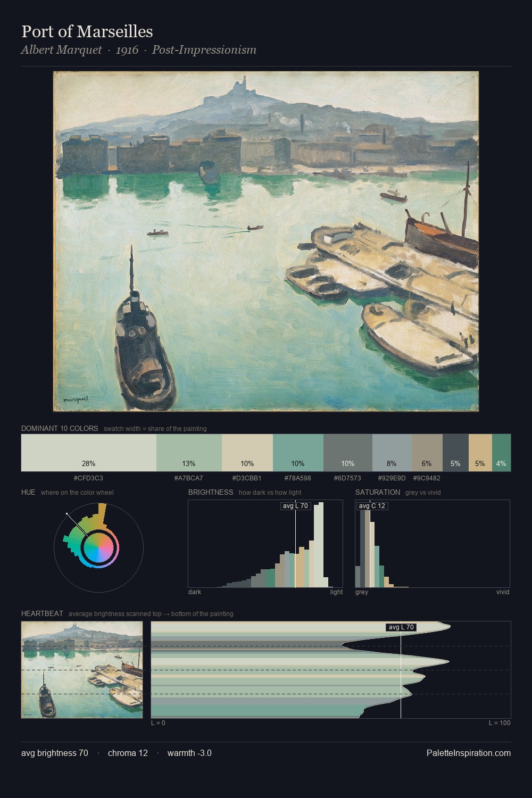Click the SATURATION section heading
This screenshot has width=532, height=798.
[378, 492]
